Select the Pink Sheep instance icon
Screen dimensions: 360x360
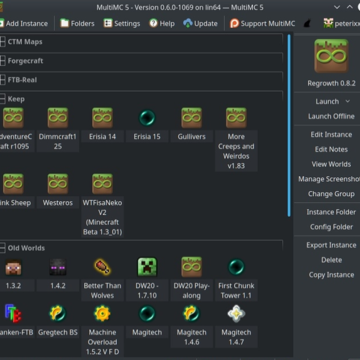tap(13, 184)
